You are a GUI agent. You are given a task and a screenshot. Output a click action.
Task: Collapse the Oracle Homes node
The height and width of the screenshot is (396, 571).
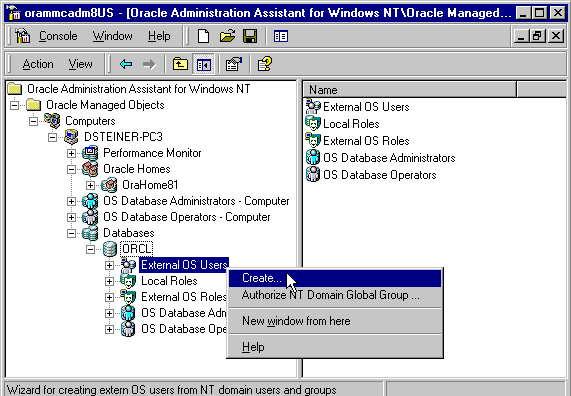[x=71, y=169]
